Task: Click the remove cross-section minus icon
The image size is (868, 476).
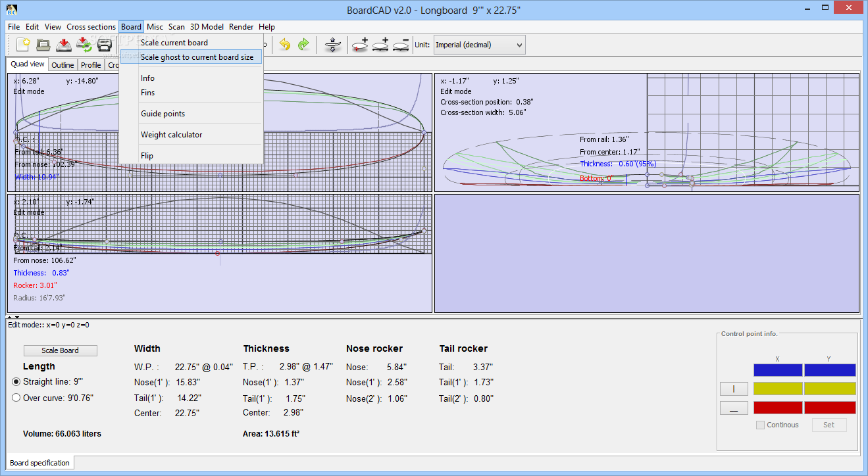Action: click(x=401, y=45)
